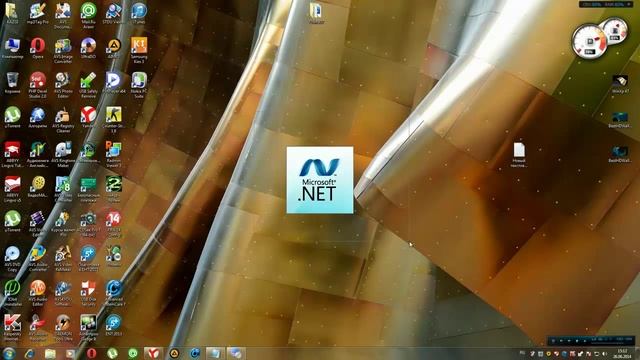640x360 pixels.
Task: Select the new text document file icon
Action: click(519, 155)
